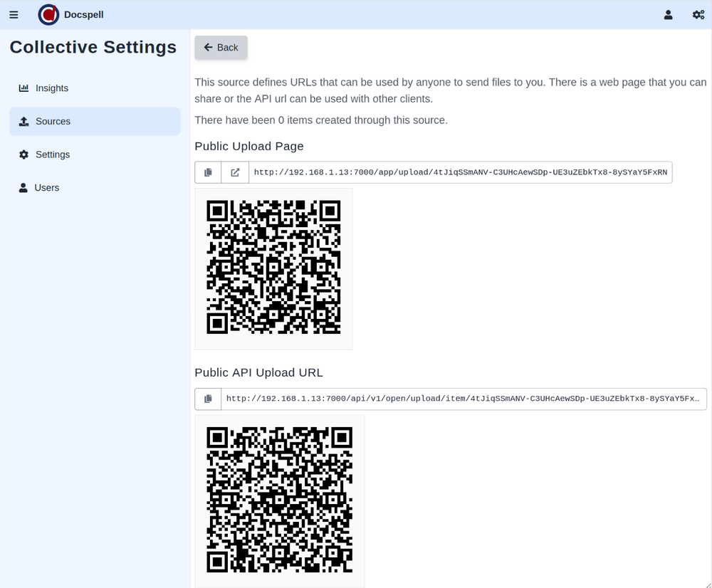Open the user profile menu icon
The height and width of the screenshot is (588, 712).
(668, 14)
